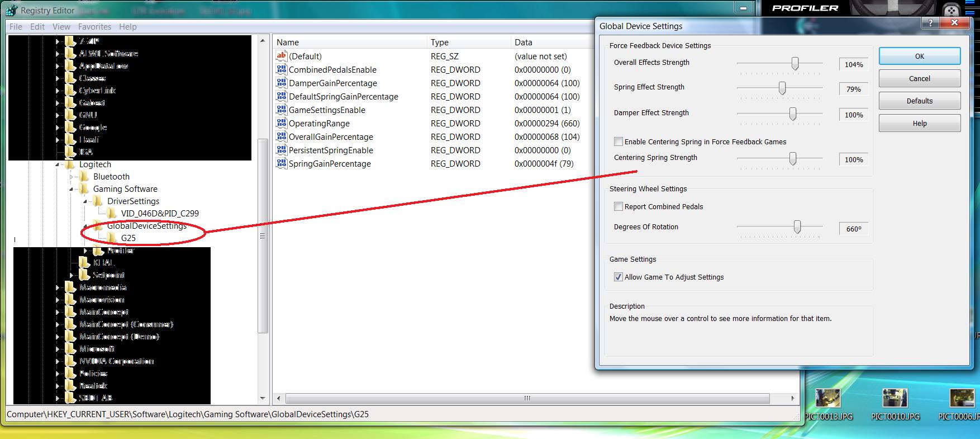Click the Bluetooth folder icon
Viewport: 980px width, 439px height.
click(84, 177)
